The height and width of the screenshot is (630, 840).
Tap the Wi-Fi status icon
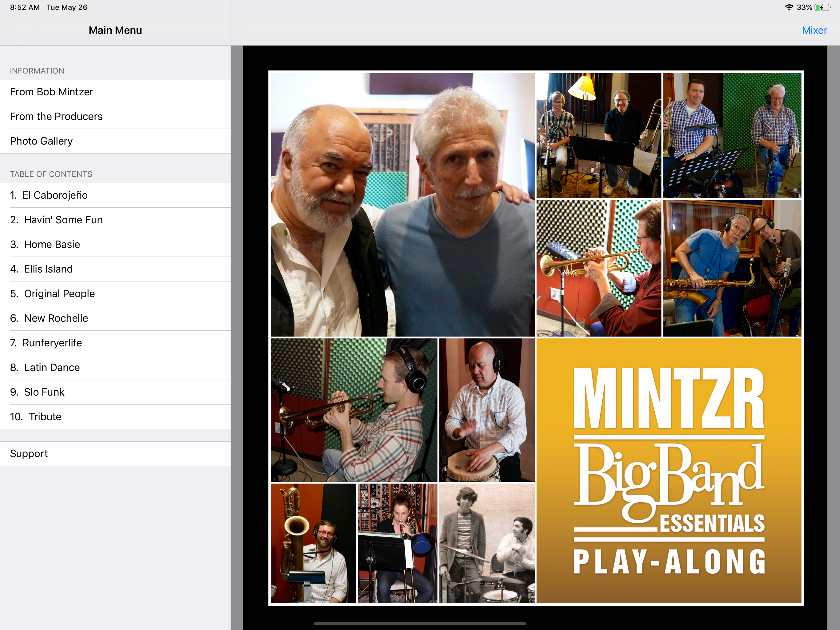click(789, 8)
